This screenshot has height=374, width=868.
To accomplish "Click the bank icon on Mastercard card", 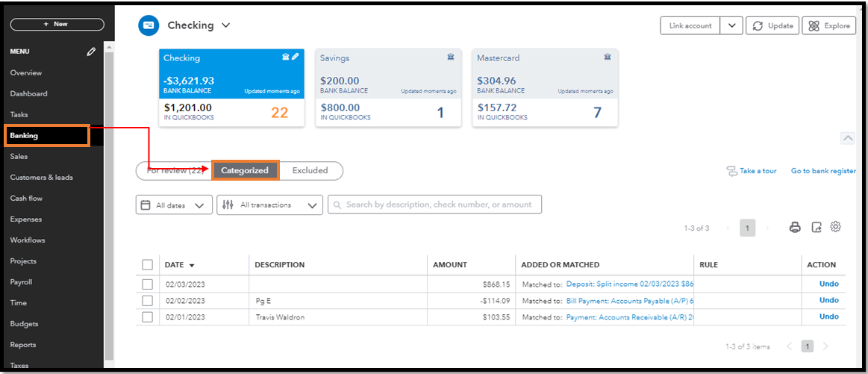I will point(608,57).
